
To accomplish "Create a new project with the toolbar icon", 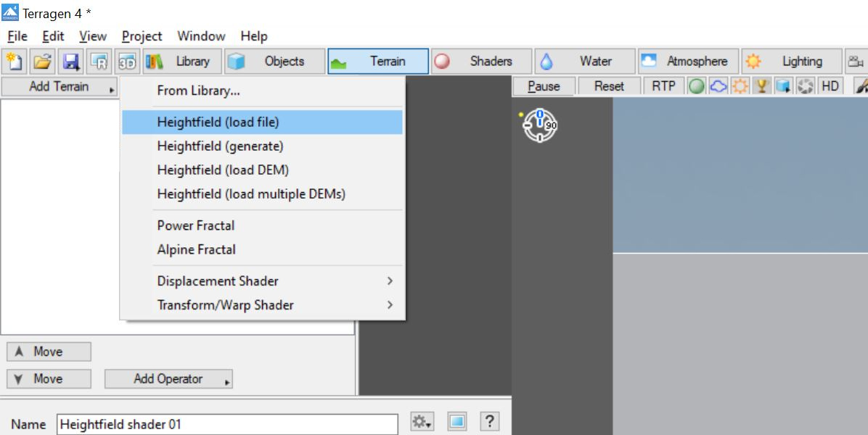I will click(x=14, y=62).
